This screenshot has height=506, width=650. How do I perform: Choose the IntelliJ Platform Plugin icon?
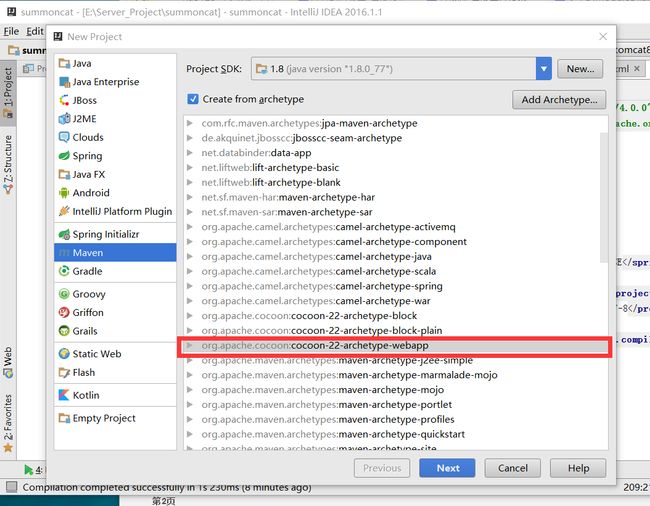(x=64, y=211)
